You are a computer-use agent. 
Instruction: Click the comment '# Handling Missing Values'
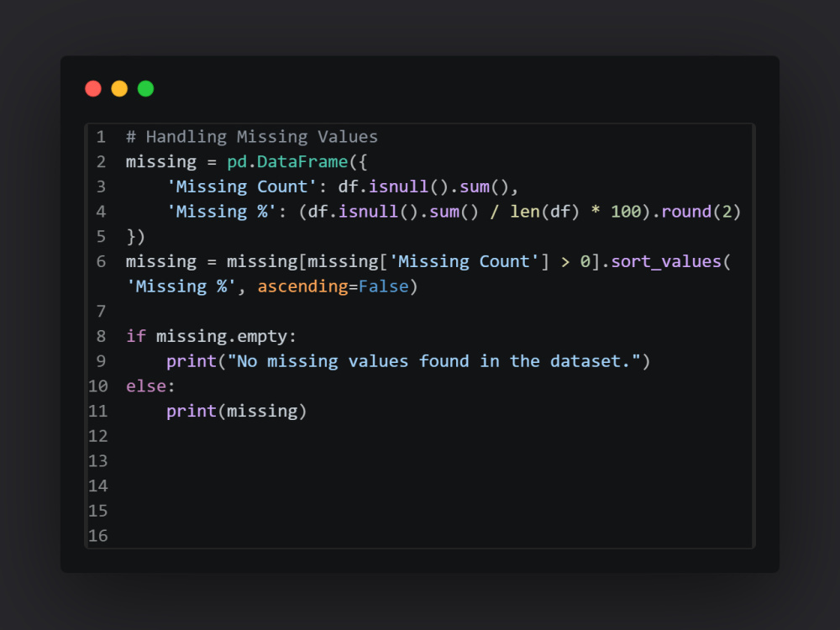[252, 137]
